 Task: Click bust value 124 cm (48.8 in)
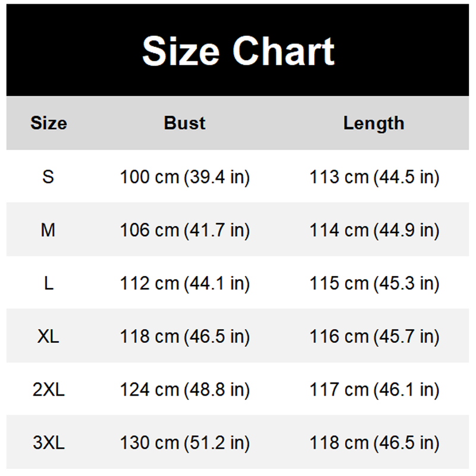185,390
